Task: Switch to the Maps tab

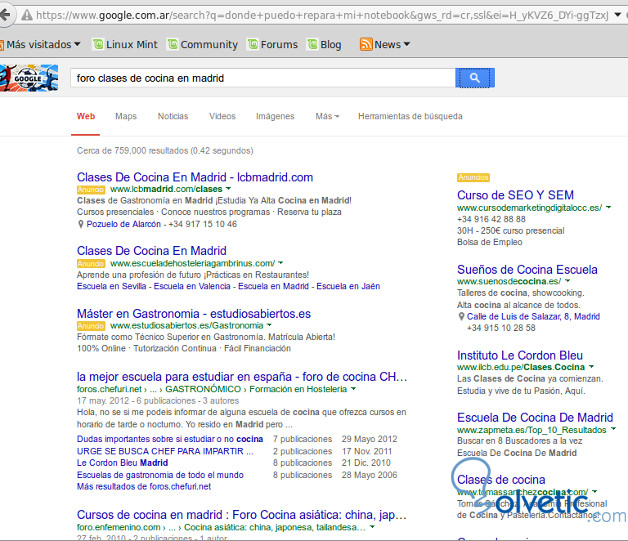Action: tap(126, 116)
